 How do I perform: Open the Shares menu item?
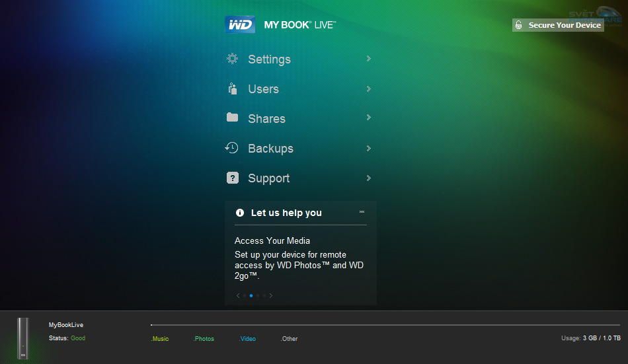pos(266,118)
